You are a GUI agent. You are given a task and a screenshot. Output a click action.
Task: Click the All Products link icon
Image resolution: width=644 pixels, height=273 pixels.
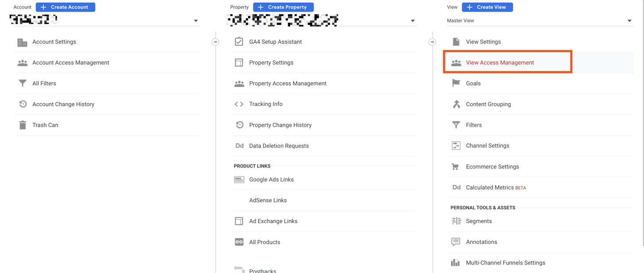[239, 242]
